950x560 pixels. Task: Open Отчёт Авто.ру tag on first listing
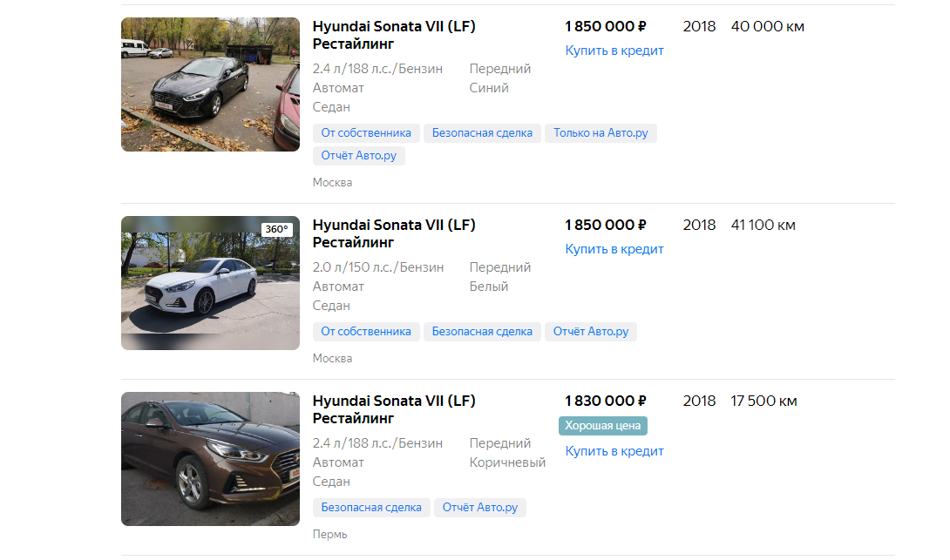[359, 156]
